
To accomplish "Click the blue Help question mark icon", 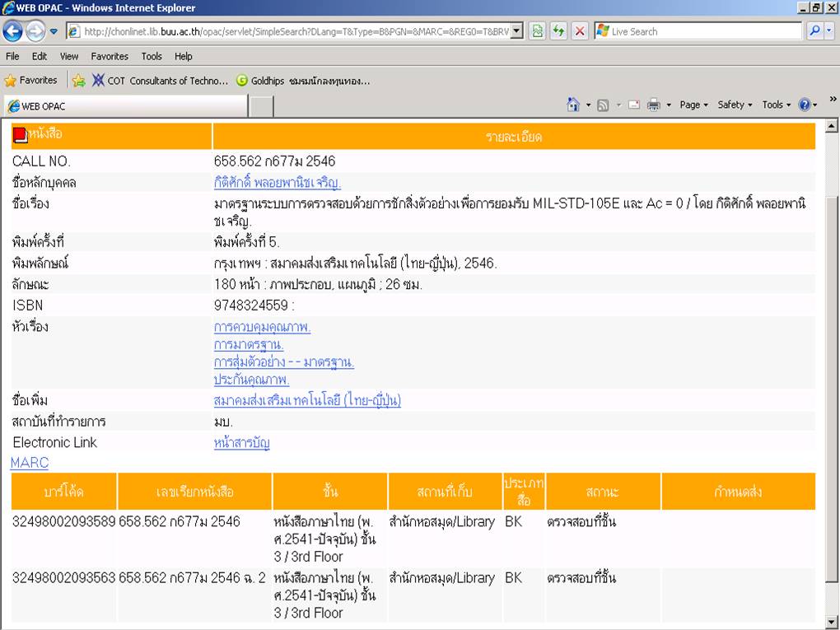I will 804,105.
